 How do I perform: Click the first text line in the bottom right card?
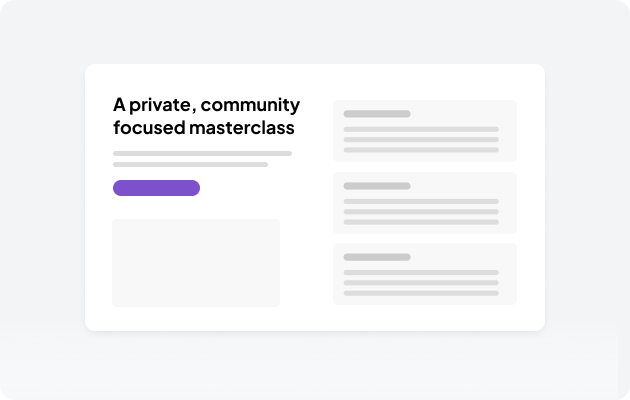421,272
